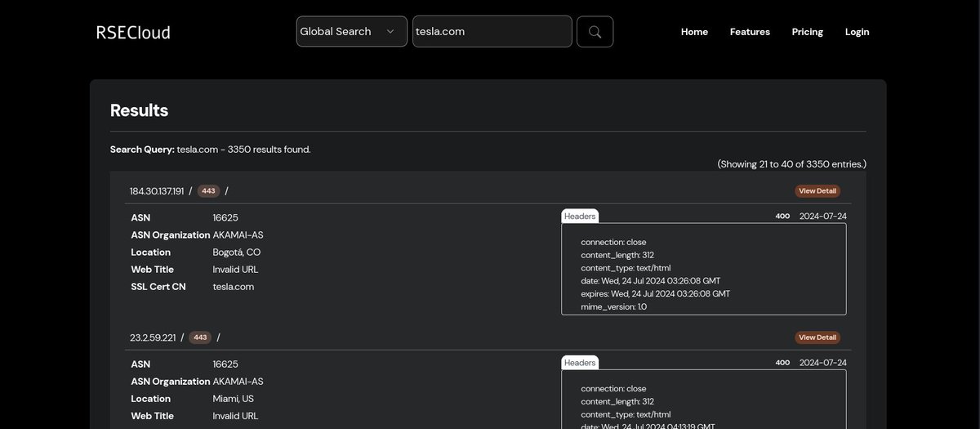View Detail for 184.30.137.191
980x429 pixels.
(x=817, y=191)
